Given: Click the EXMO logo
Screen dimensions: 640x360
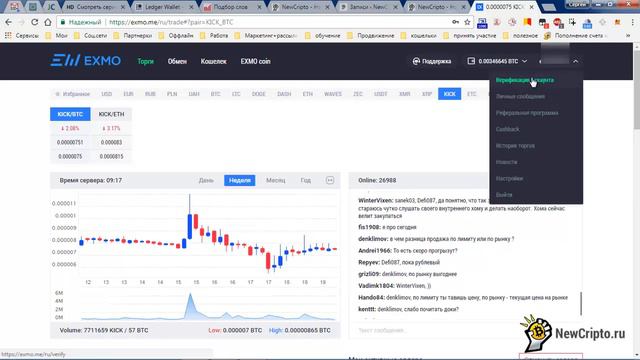Looking at the screenshot, I should [85, 61].
